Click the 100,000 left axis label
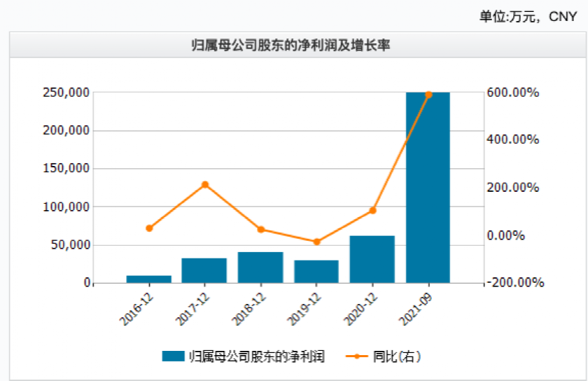Viewport: 588px width, 381px height. [66, 207]
